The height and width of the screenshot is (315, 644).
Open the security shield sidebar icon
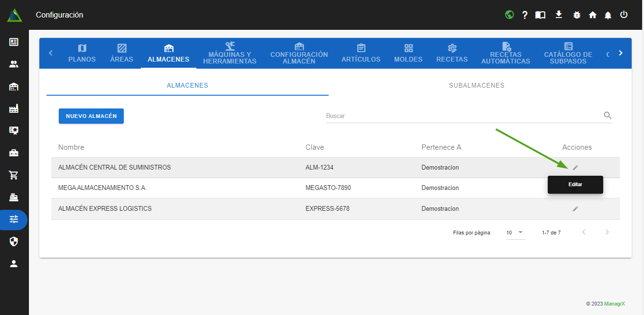point(14,242)
